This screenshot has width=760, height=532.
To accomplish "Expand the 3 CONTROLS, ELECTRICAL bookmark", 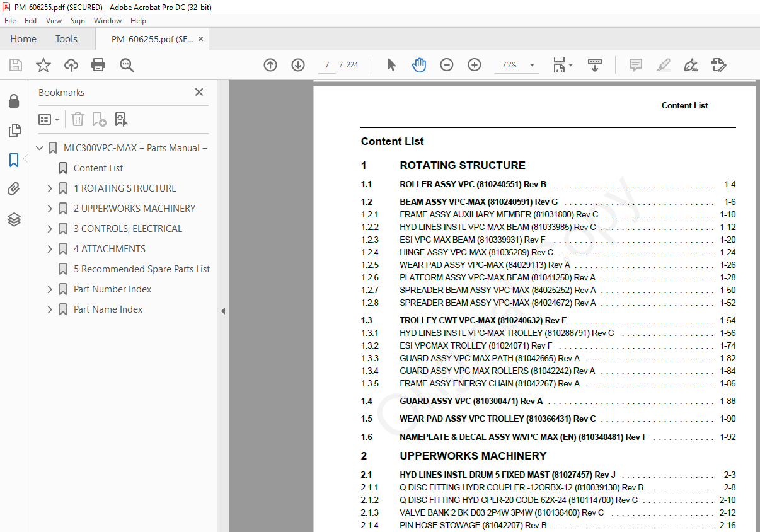I will pos(50,229).
